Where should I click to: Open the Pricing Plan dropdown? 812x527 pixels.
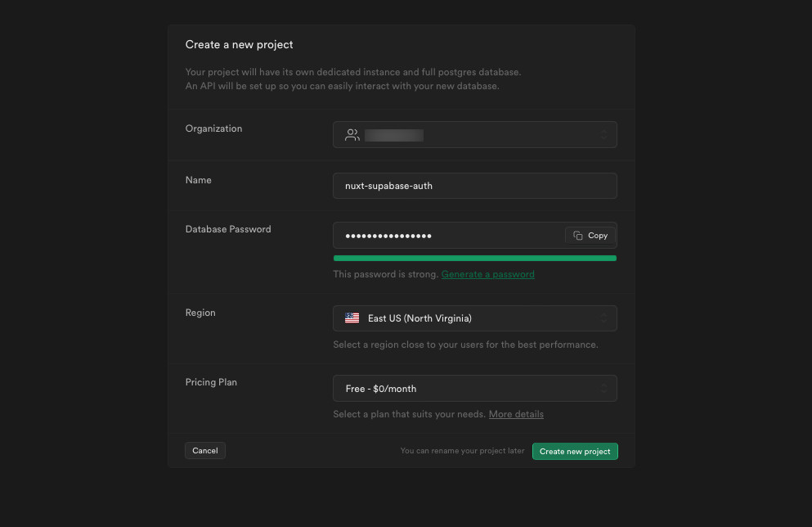pos(474,388)
